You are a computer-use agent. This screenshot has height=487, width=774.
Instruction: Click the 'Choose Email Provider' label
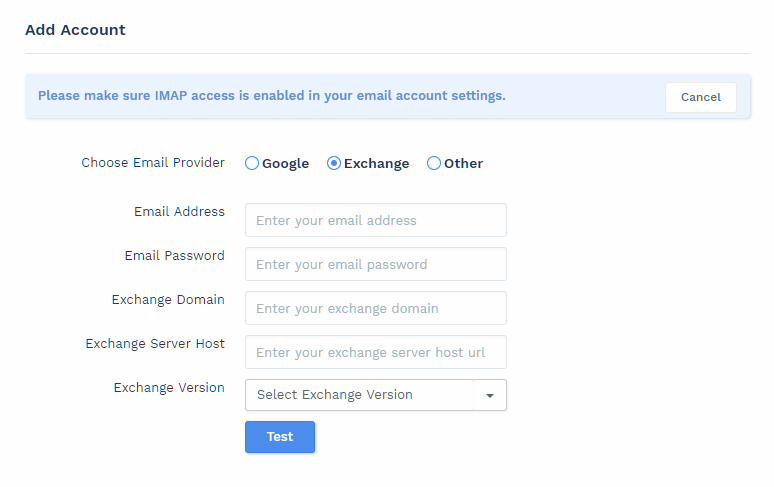pos(153,163)
